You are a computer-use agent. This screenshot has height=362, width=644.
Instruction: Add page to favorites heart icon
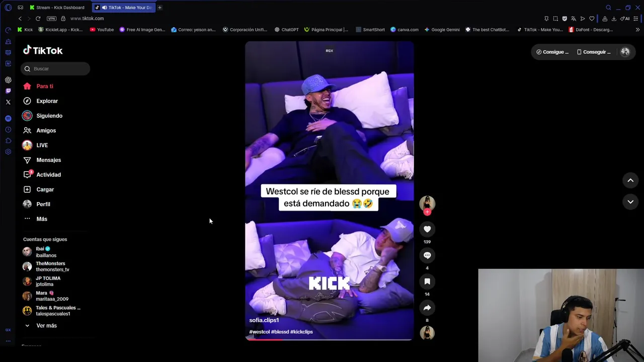pyautogui.click(x=592, y=19)
